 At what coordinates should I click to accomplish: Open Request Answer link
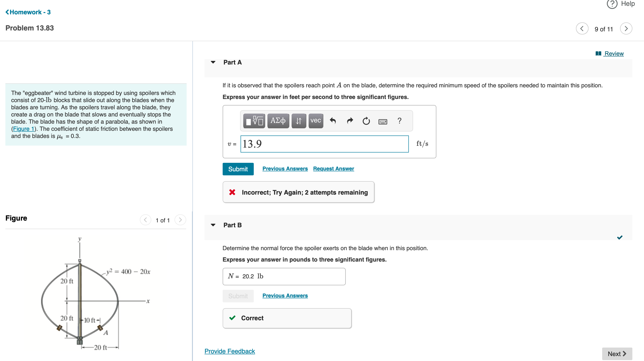coord(333,169)
